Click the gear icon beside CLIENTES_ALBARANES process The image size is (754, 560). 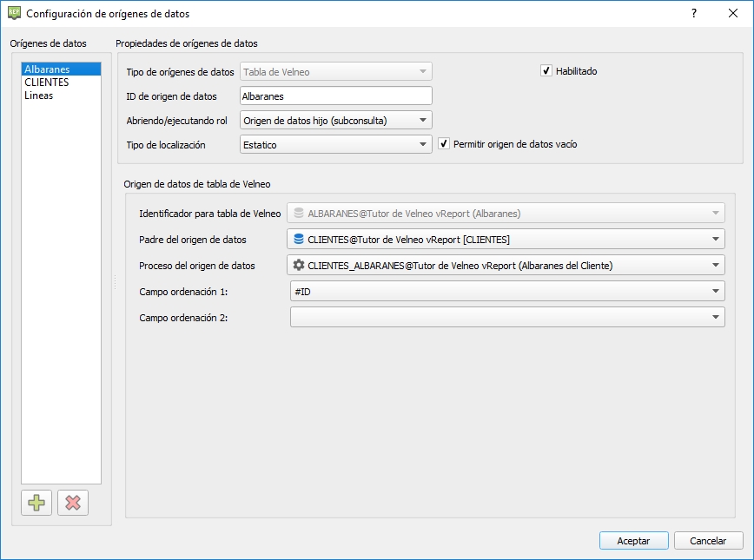point(299,266)
